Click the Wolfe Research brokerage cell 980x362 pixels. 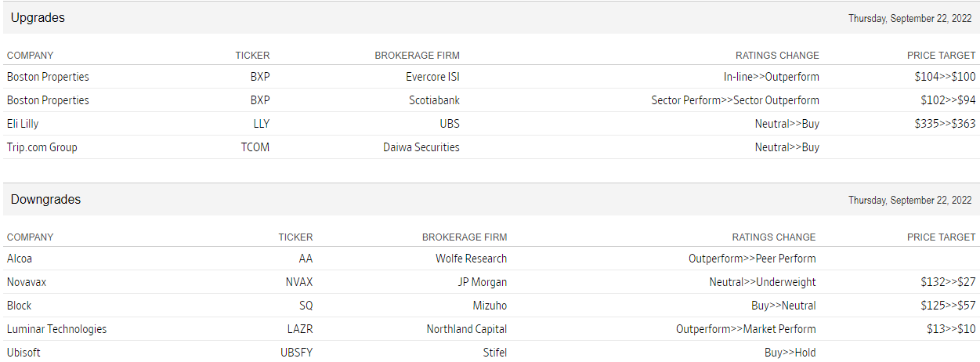click(x=471, y=259)
